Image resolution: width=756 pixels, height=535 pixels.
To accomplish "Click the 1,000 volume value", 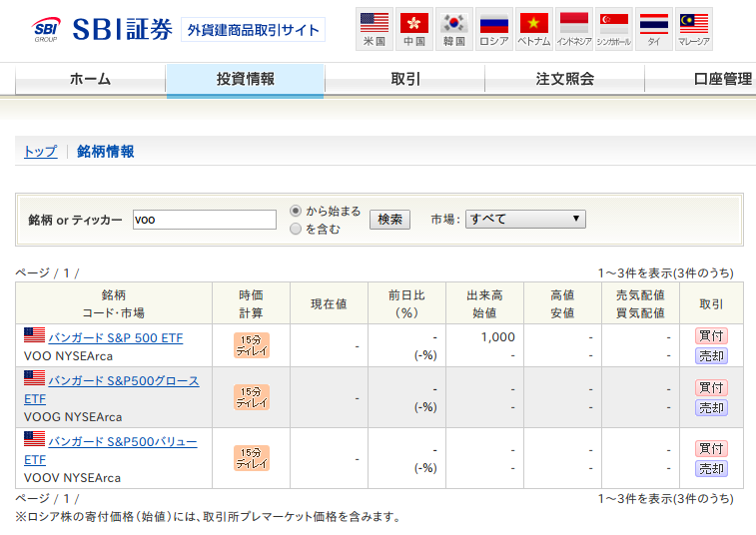I will click(x=497, y=337).
